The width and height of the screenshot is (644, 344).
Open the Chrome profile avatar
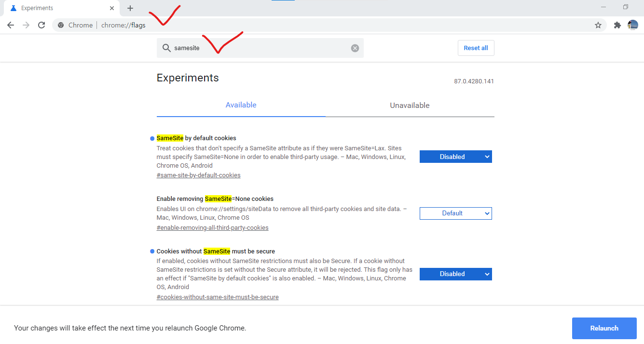coord(633,25)
